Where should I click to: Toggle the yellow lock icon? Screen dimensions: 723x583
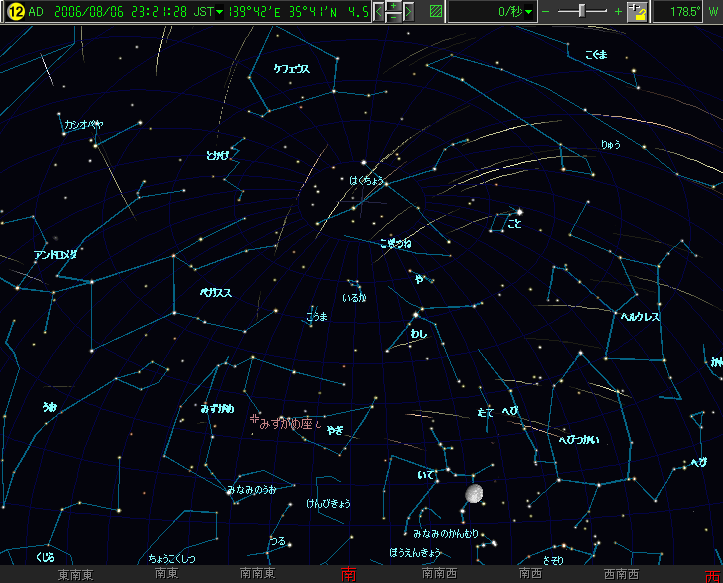tap(639, 12)
